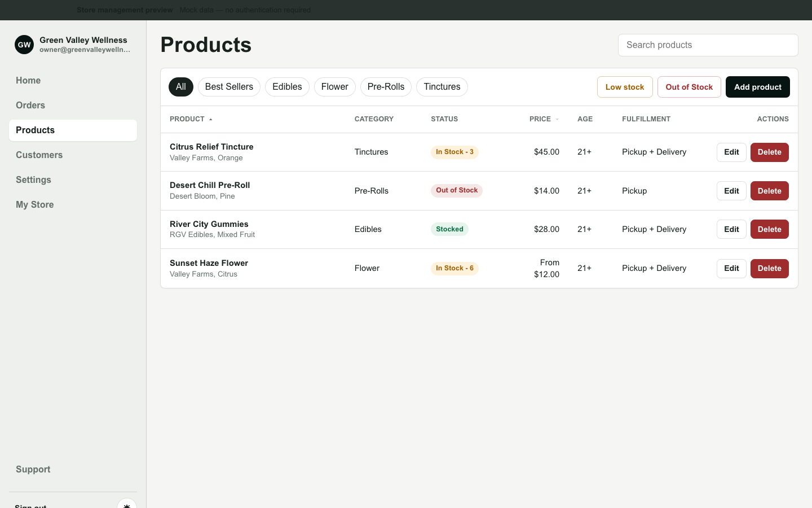812x508 pixels.
Task: Show only Flower products
Action: [x=335, y=87]
